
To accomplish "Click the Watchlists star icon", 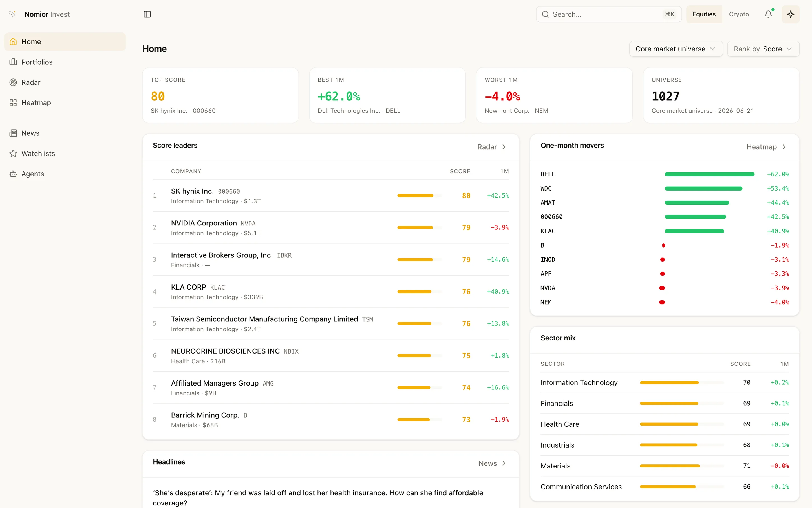I will tap(13, 153).
